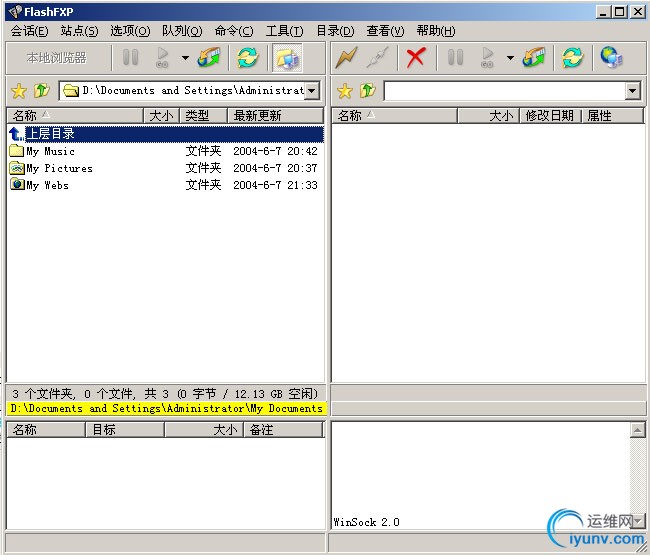
Task: Click the 2004-6-7 20:42 date cell
Action: [x=275, y=151]
